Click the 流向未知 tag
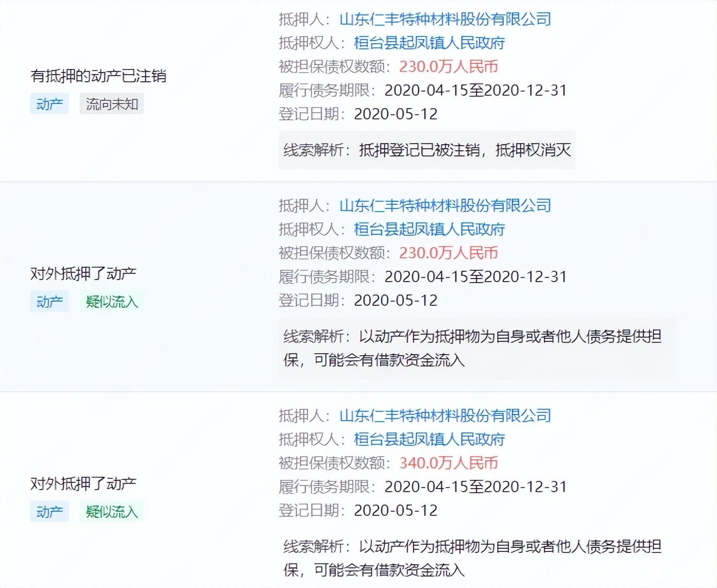717x588 pixels. point(112,104)
